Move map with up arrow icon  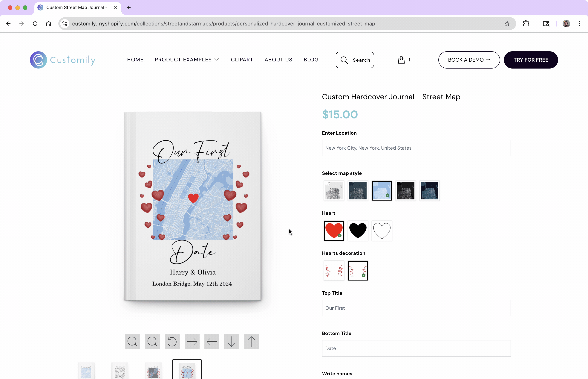252,341
